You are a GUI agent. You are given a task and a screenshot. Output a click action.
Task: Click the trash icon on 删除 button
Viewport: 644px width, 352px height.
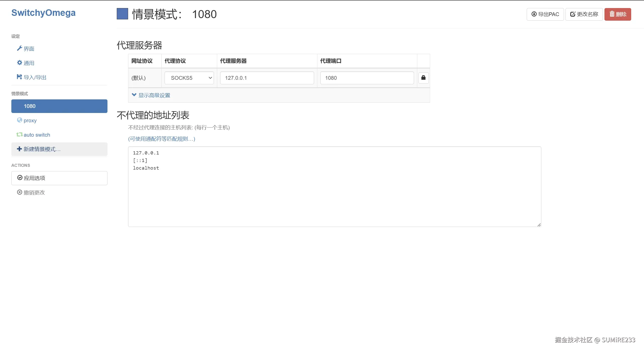coord(612,14)
